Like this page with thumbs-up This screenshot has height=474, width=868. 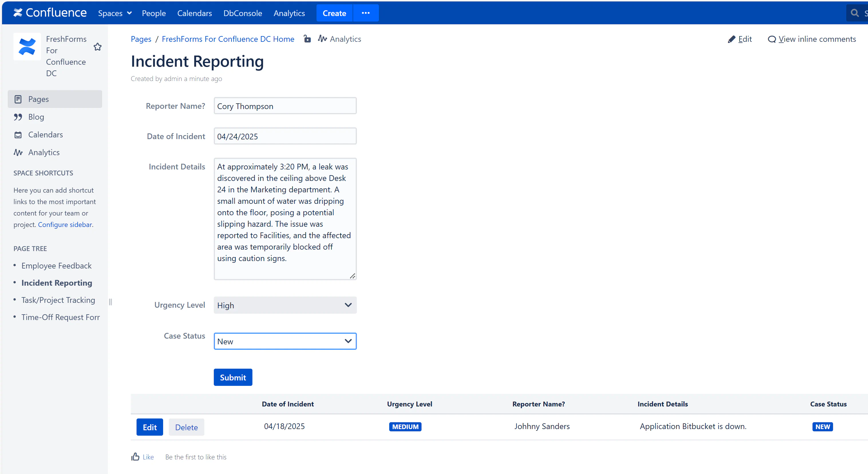[135, 457]
